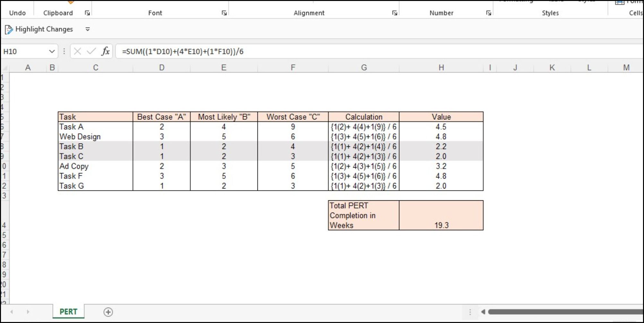Select Most Likely value 2 for Task C
644x323 pixels.
pos(224,156)
